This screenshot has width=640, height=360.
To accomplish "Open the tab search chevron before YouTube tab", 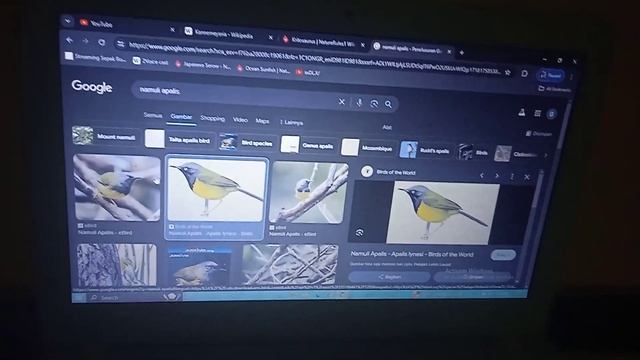I will [x=67, y=20].
